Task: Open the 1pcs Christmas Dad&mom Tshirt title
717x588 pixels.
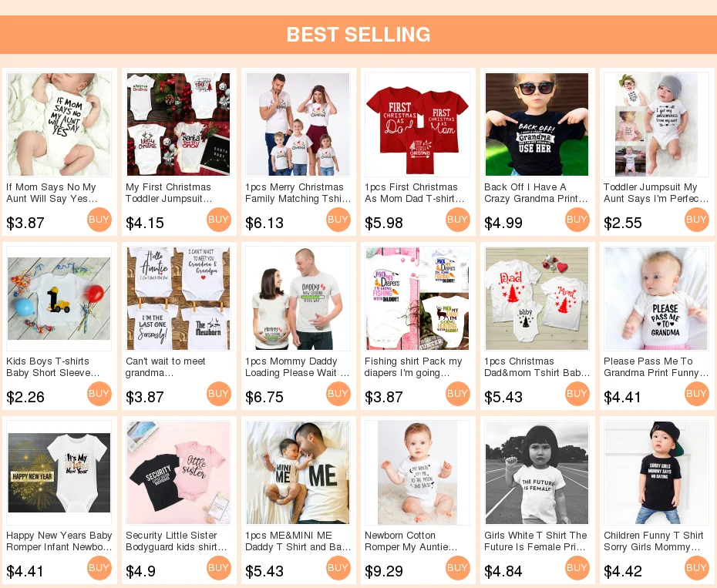Action: pos(537,367)
